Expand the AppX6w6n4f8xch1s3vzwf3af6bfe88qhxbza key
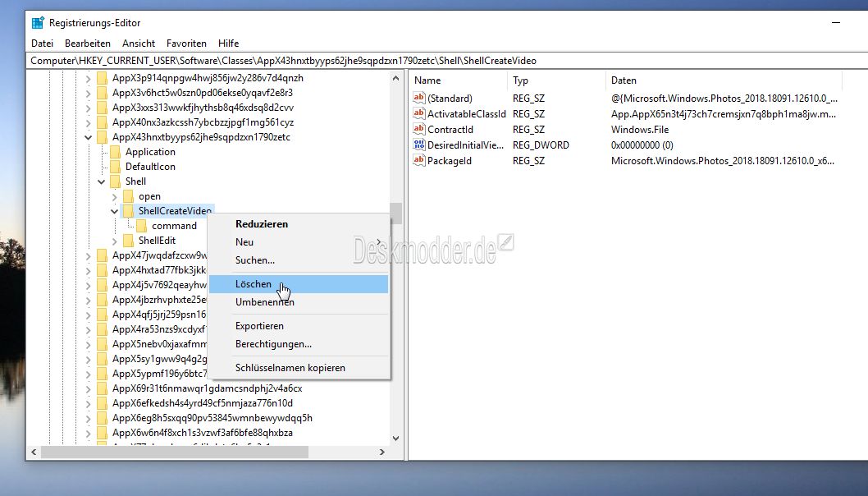 tap(88, 434)
